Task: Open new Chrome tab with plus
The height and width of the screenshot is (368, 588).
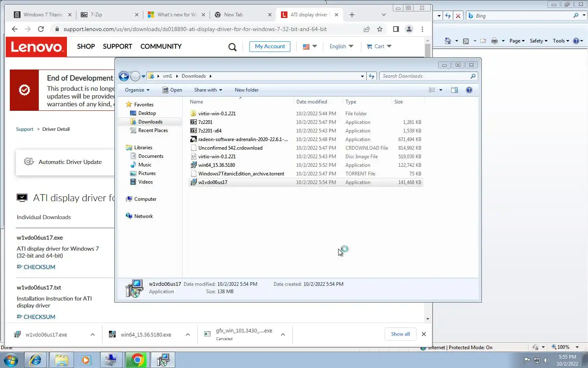Action: coord(352,15)
